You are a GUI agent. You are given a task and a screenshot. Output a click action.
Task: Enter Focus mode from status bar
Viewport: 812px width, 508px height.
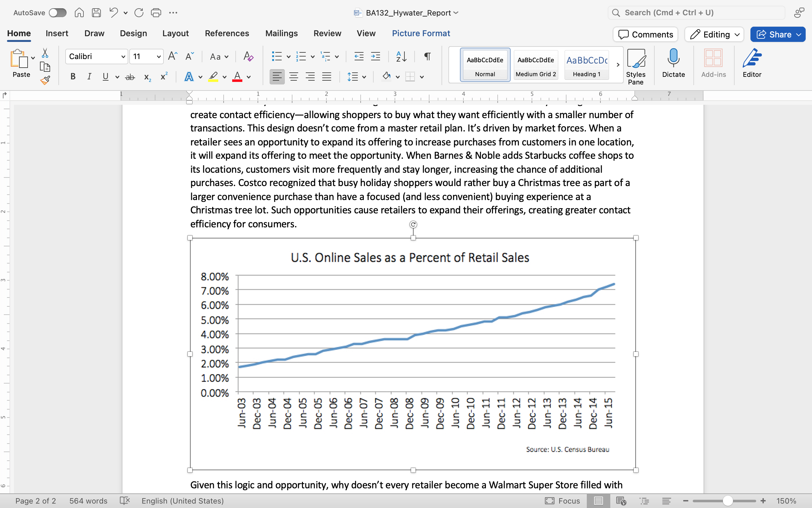click(x=562, y=501)
